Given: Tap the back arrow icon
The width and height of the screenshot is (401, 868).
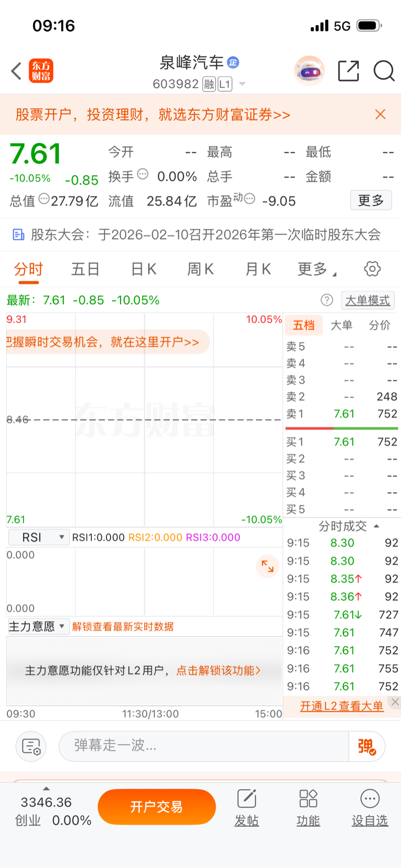Looking at the screenshot, I should [16, 71].
